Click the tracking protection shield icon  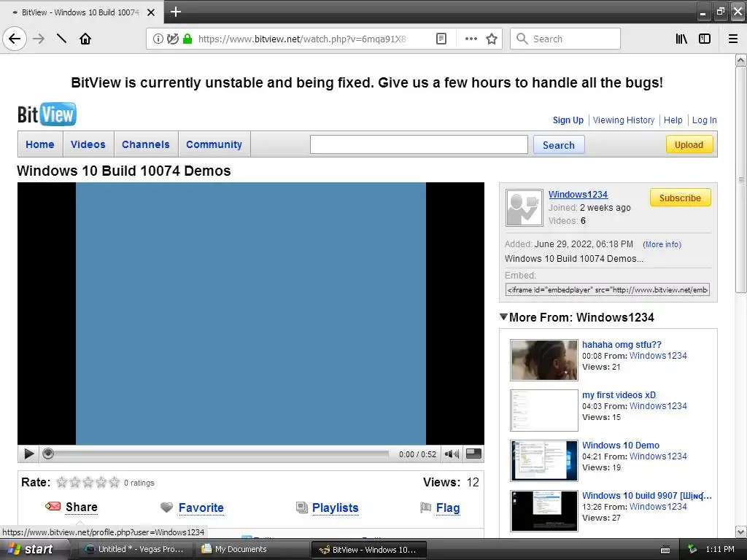pos(172,39)
